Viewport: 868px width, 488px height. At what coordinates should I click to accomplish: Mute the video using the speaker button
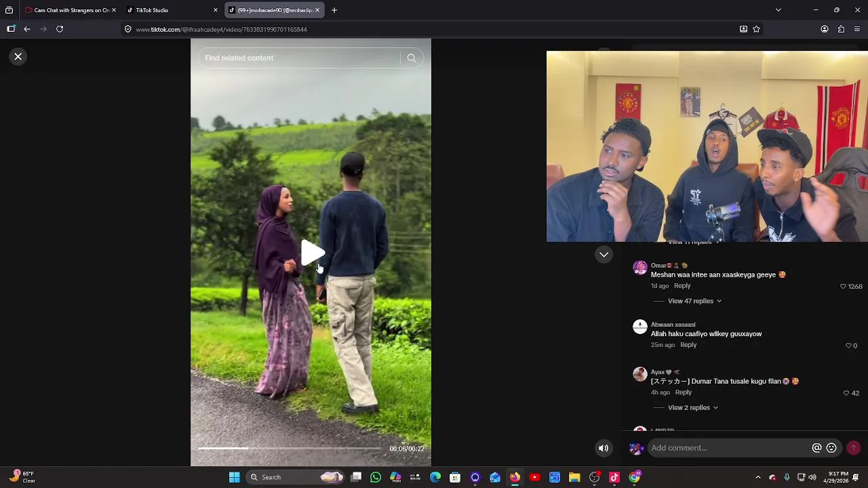coord(604,448)
